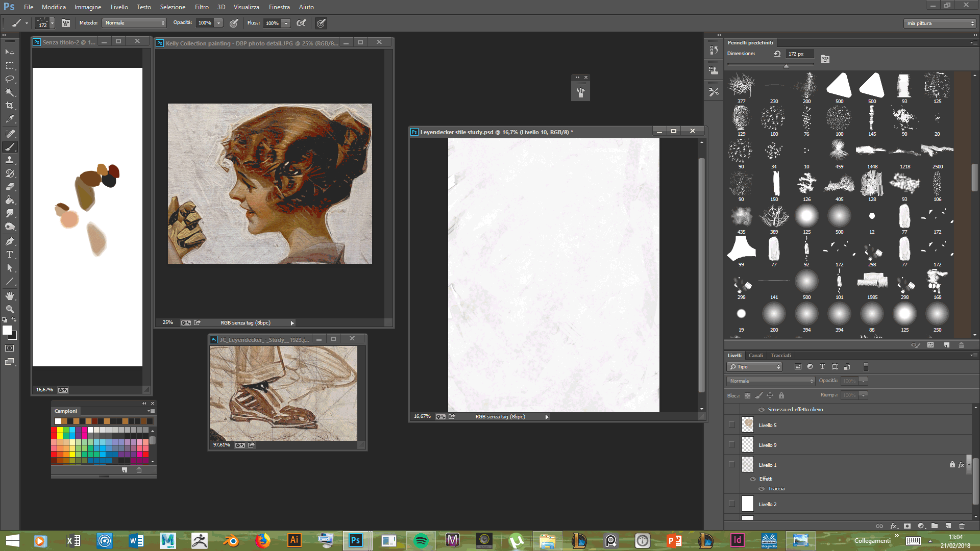Select the Brush tool in toolbox
The height and width of the screenshot is (551, 980).
pyautogui.click(x=10, y=147)
